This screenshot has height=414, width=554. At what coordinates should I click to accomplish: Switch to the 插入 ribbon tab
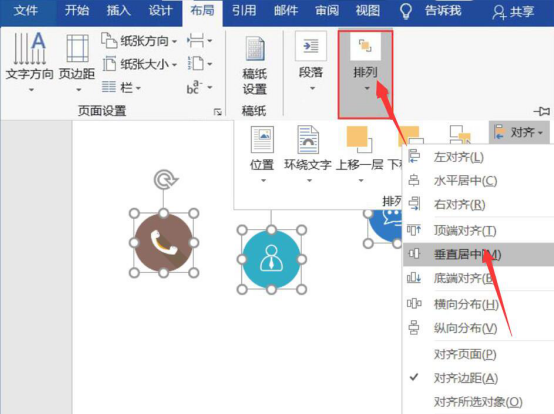[x=119, y=11]
